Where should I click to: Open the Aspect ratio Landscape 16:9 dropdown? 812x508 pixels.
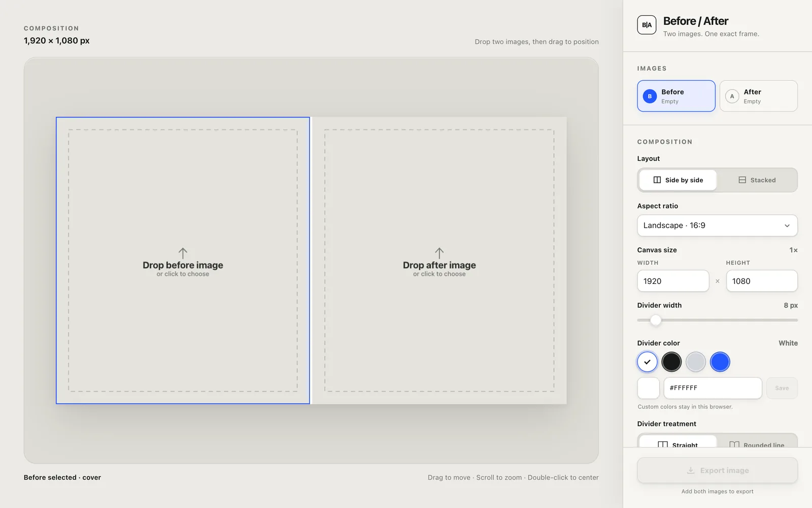[717, 226]
